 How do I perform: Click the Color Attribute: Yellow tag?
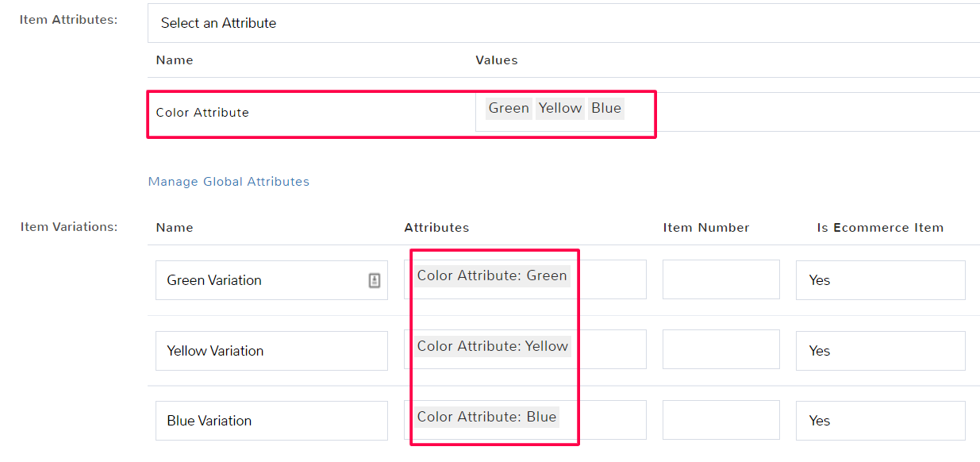click(x=493, y=346)
